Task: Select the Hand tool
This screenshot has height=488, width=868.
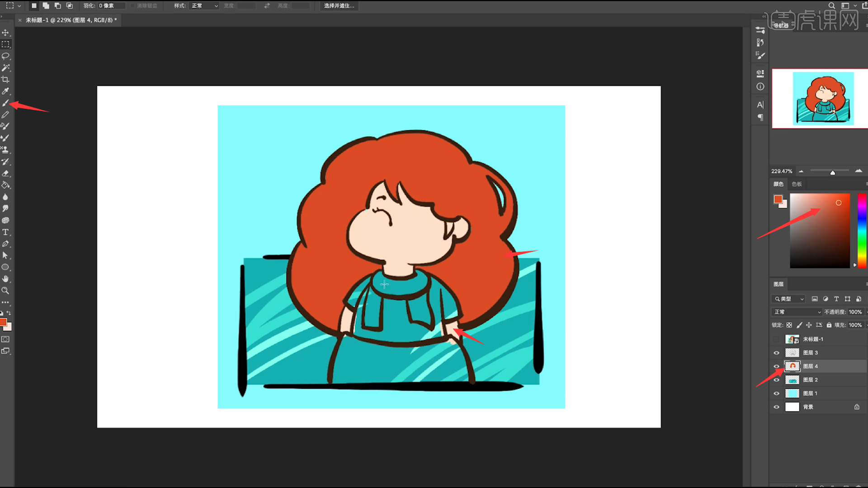Action: 5,279
